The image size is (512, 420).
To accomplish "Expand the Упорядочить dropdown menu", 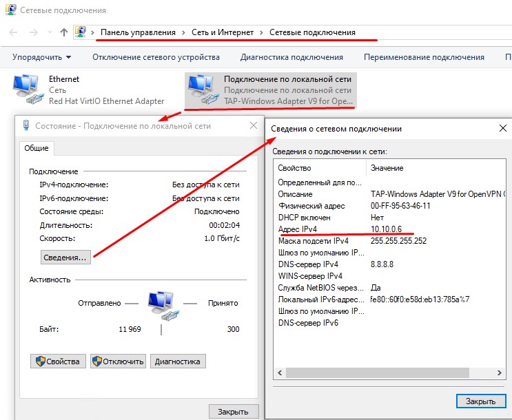I will click(x=41, y=57).
